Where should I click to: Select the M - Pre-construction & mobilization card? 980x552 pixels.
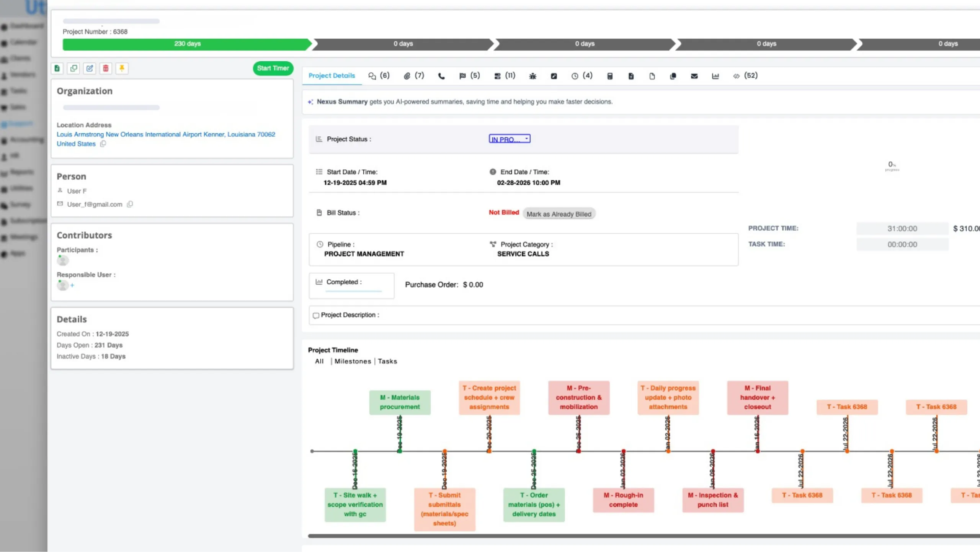point(579,398)
